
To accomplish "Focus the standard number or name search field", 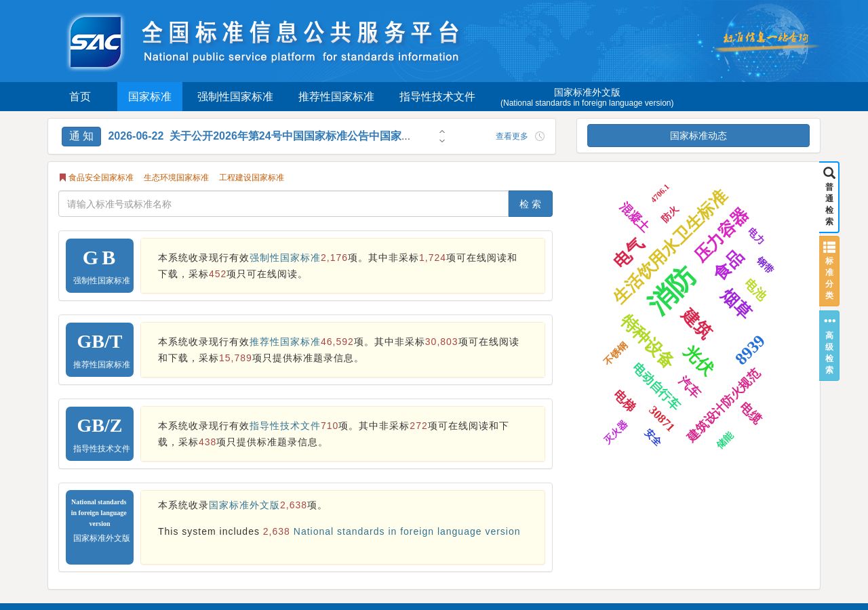I will (x=283, y=204).
